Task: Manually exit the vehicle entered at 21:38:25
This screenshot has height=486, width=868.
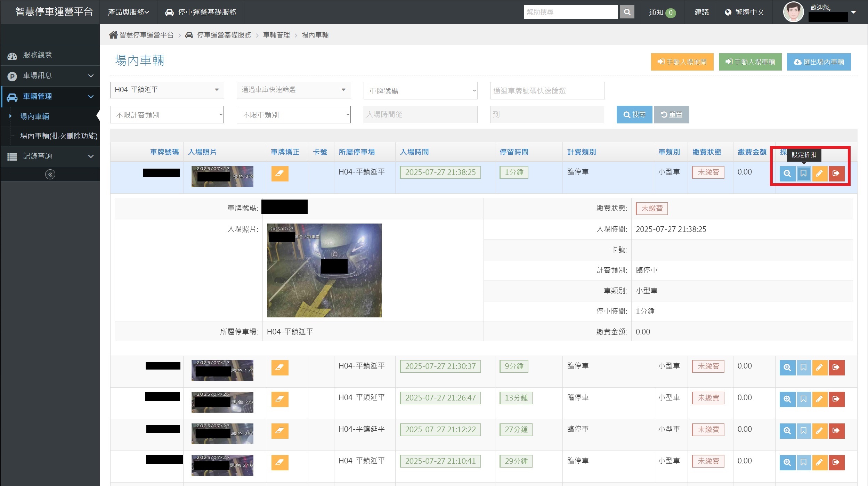Action: [836, 173]
